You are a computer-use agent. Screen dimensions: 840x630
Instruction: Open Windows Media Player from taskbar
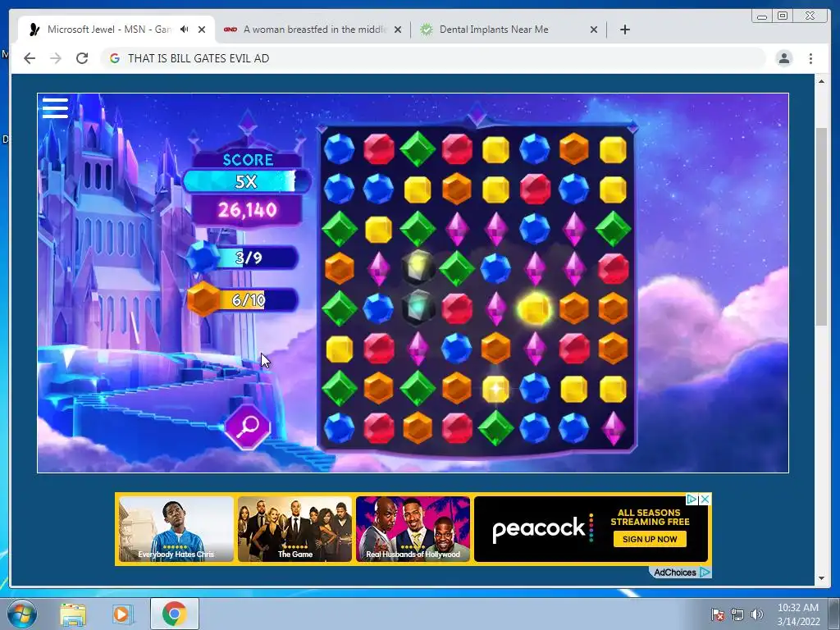(x=121, y=614)
